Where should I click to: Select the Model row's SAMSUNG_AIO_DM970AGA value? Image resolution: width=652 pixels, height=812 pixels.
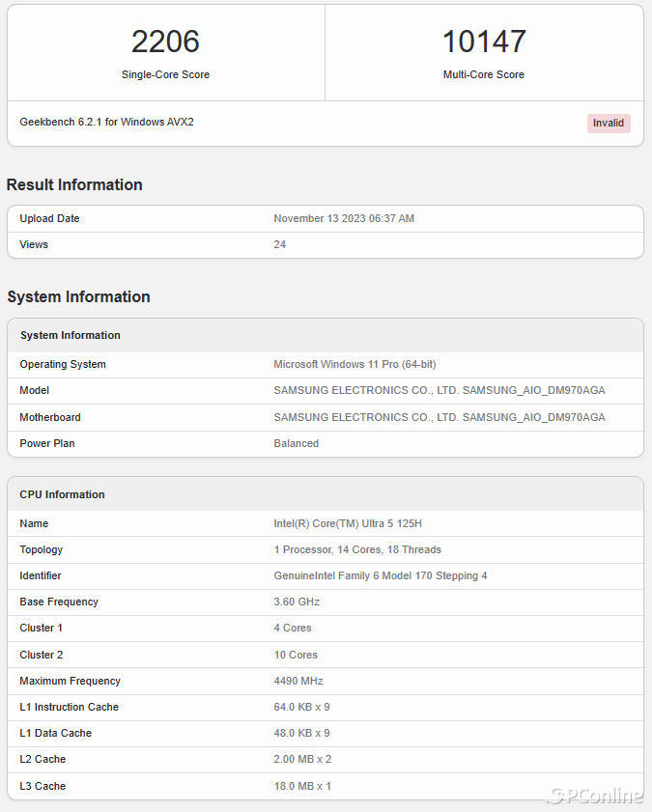click(439, 390)
